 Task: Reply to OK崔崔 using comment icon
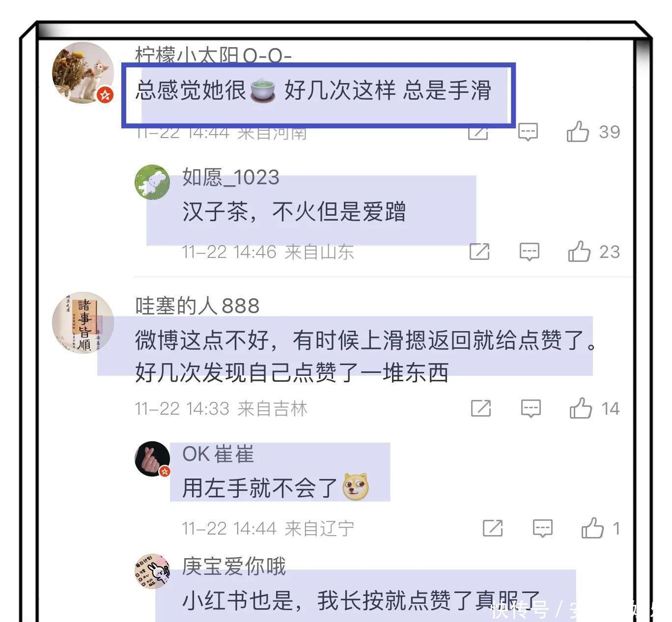[x=543, y=528]
